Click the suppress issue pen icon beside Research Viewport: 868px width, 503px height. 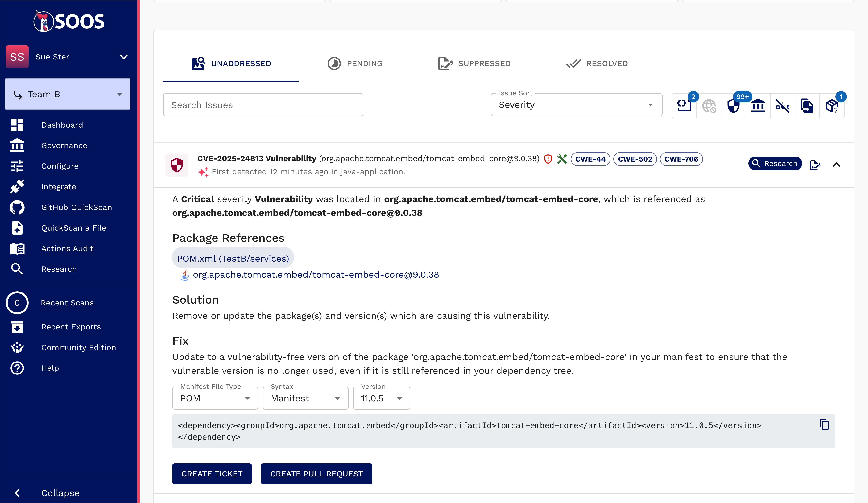point(815,165)
